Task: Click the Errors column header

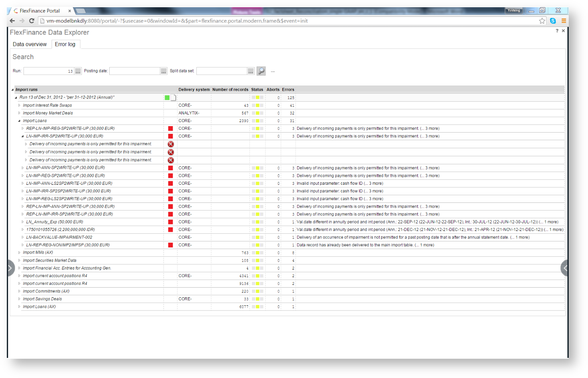Action: 288,90
